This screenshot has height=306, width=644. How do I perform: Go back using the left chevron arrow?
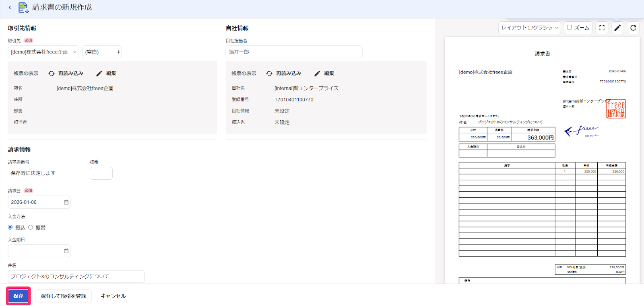10,8
